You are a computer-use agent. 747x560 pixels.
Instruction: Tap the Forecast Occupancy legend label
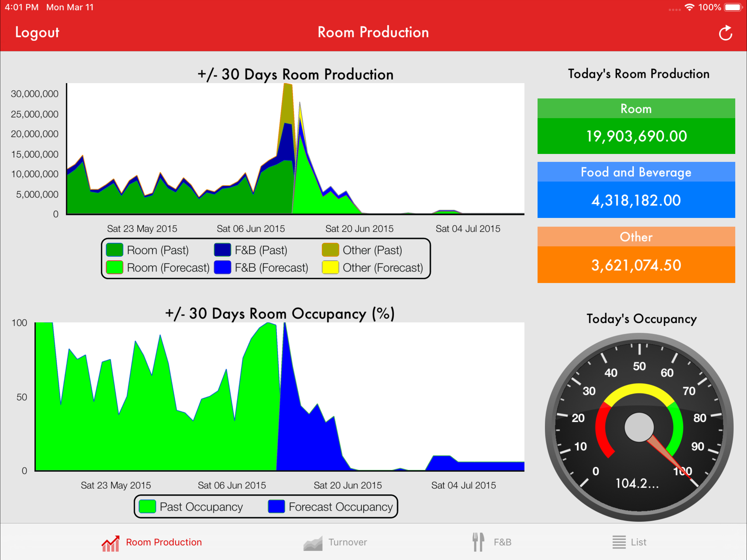coord(341,507)
